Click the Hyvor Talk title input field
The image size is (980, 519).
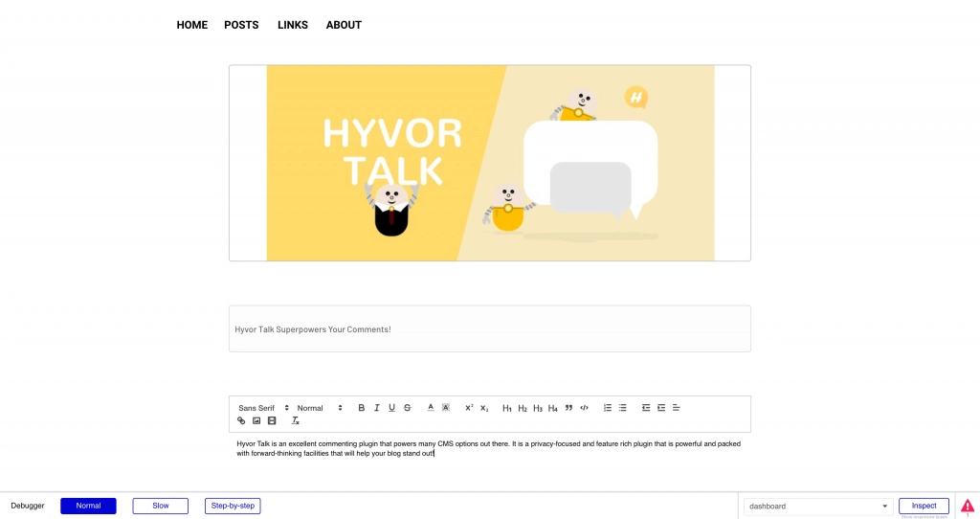point(490,328)
